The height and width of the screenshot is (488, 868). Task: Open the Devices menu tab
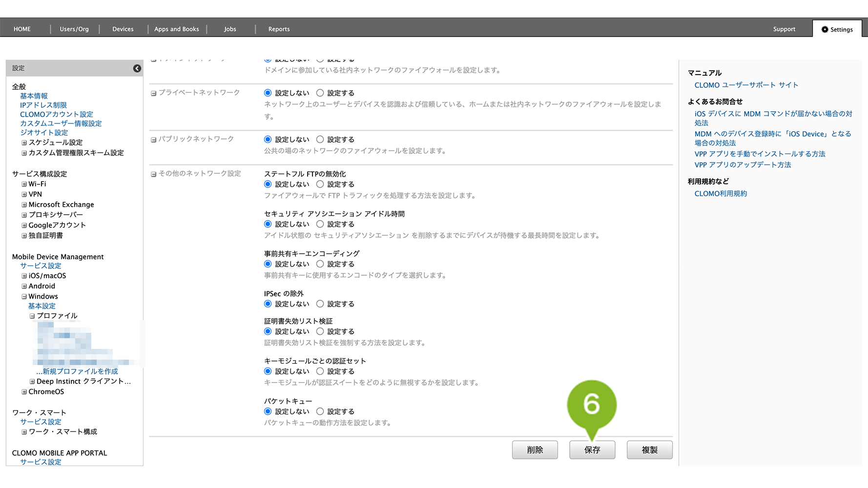pos(123,29)
